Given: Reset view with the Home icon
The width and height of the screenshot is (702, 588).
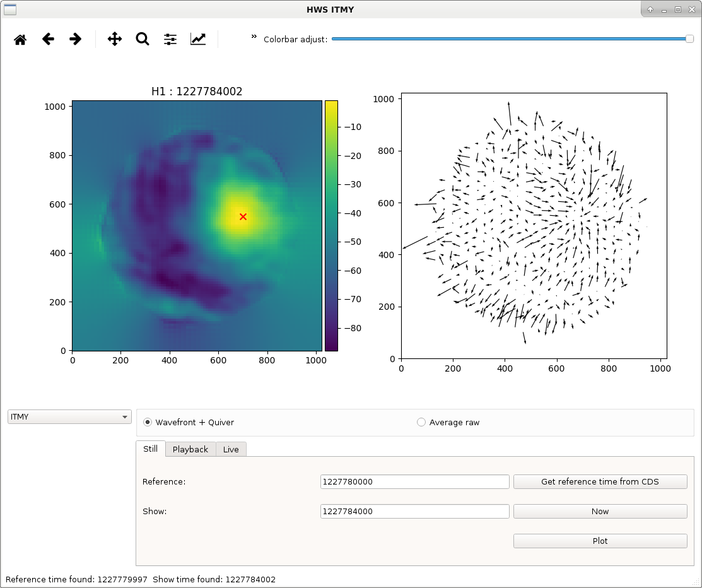Looking at the screenshot, I should point(20,39).
